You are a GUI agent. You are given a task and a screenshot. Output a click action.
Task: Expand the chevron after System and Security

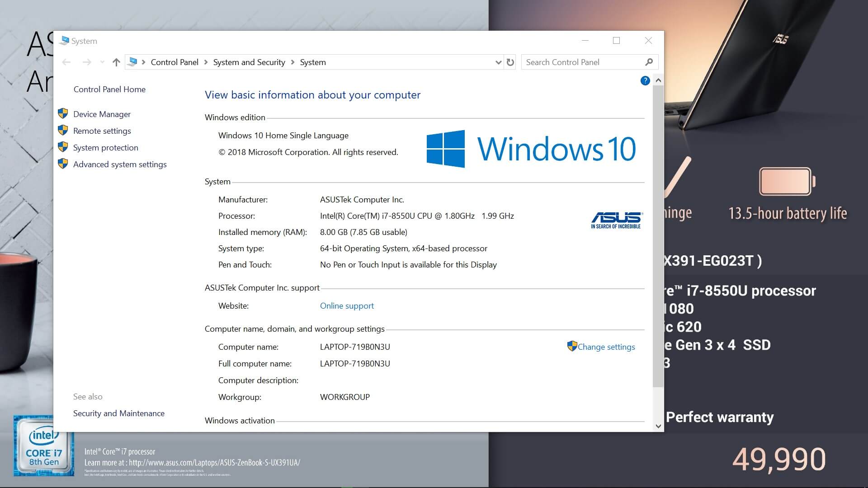point(292,62)
